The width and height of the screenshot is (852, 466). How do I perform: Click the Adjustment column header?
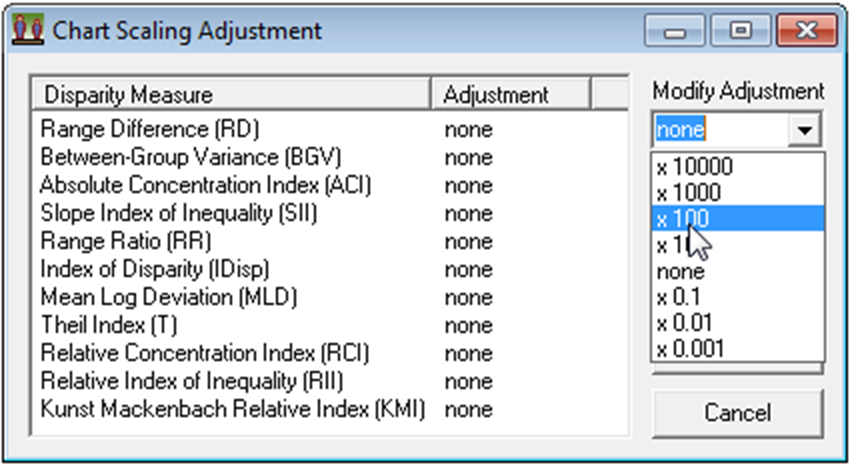point(496,95)
